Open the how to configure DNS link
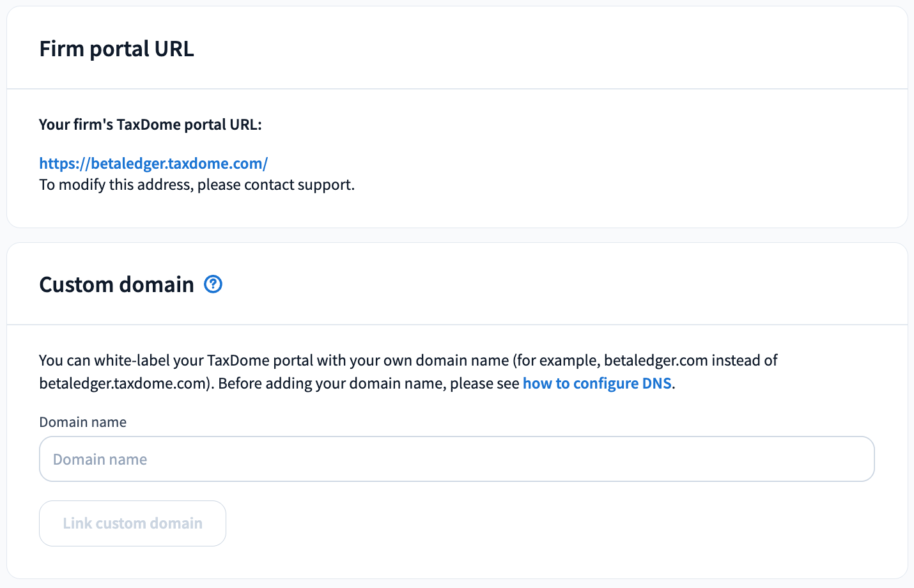The height and width of the screenshot is (588, 914). [x=597, y=383]
